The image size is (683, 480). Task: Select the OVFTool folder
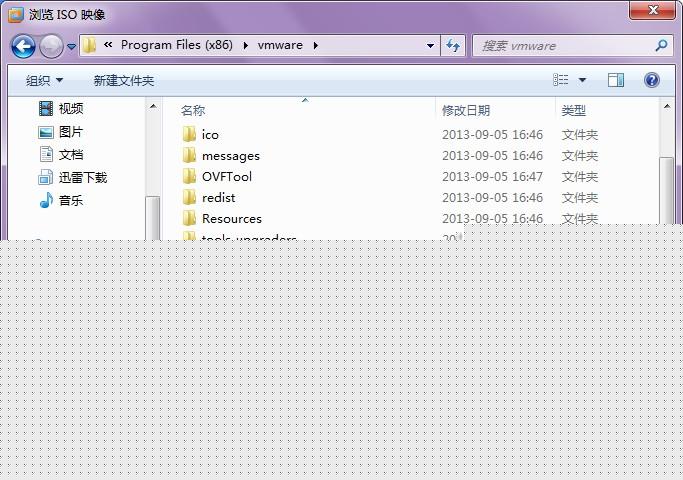[227, 177]
